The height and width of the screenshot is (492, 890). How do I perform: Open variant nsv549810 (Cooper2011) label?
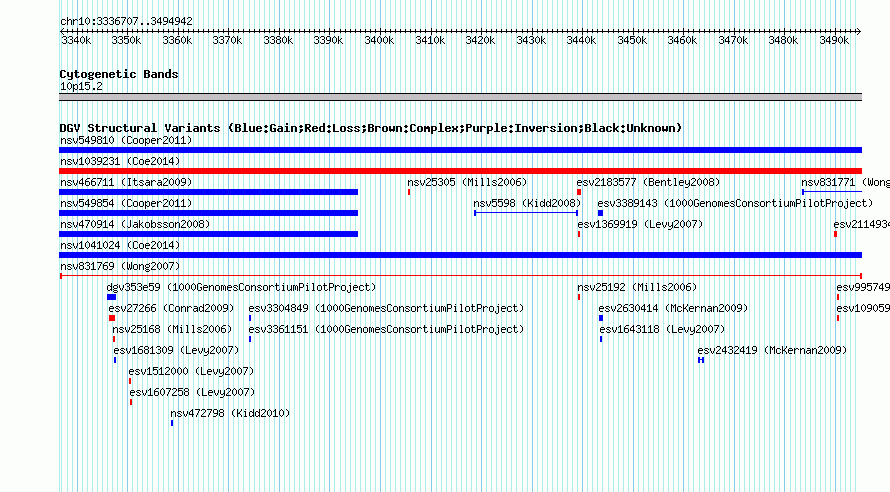pyautogui.click(x=126, y=140)
